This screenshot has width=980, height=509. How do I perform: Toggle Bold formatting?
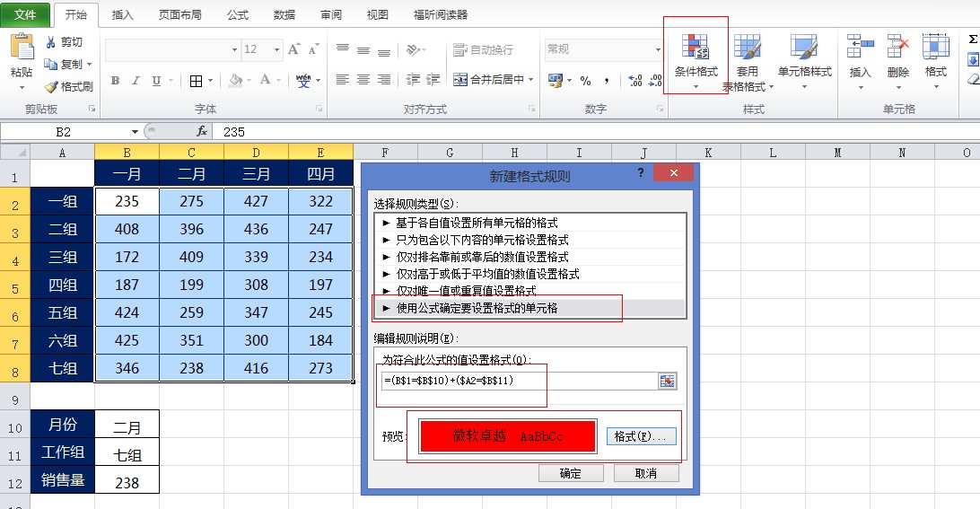click(x=115, y=81)
